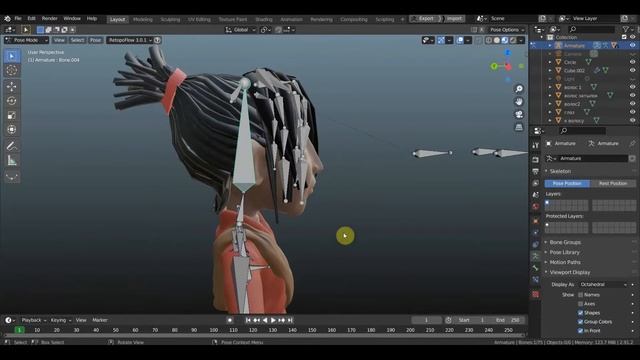The image size is (640, 360).
Task: Open the Pose Options dropdown
Action: point(507,30)
